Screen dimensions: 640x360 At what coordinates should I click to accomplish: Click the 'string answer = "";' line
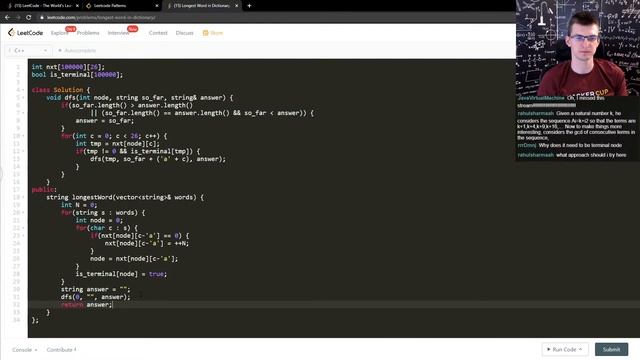point(96,289)
